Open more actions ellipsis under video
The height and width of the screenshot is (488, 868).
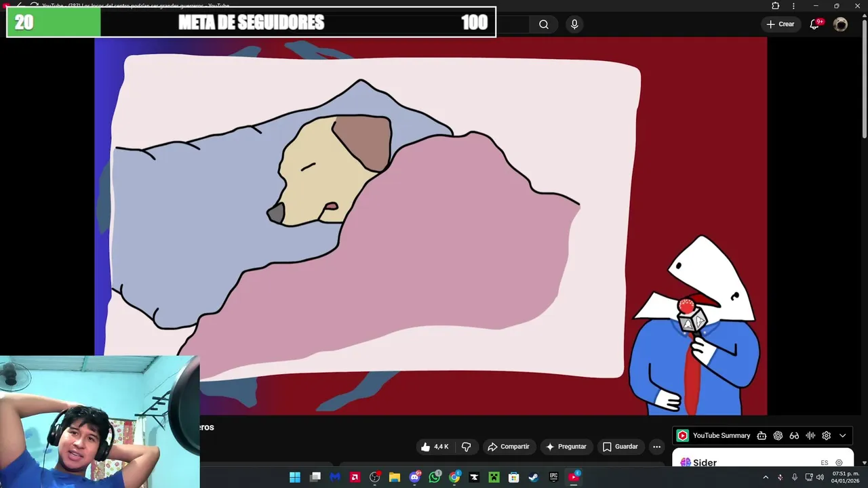coord(656,447)
